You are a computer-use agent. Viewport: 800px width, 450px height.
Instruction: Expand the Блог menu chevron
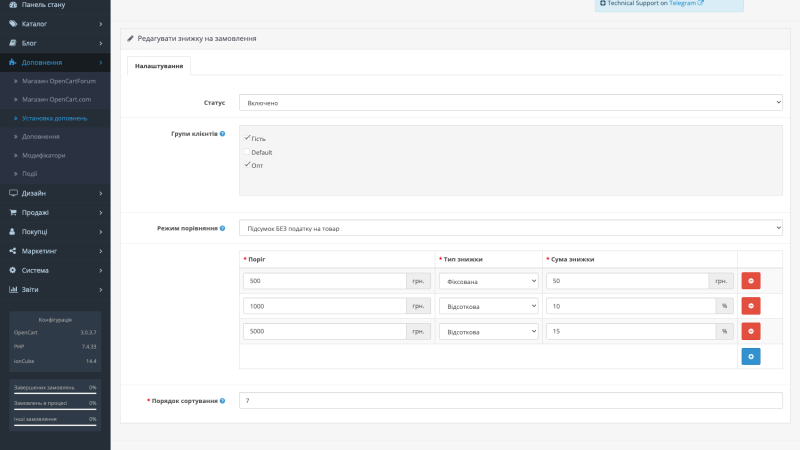(x=101, y=43)
